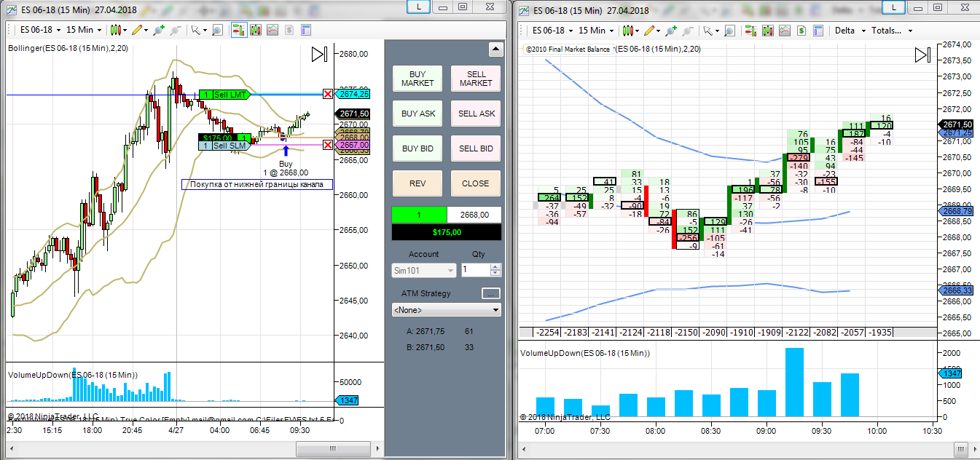
Task: Click zoom in icon in right chart toolbar
Action: tap(672, 30)
